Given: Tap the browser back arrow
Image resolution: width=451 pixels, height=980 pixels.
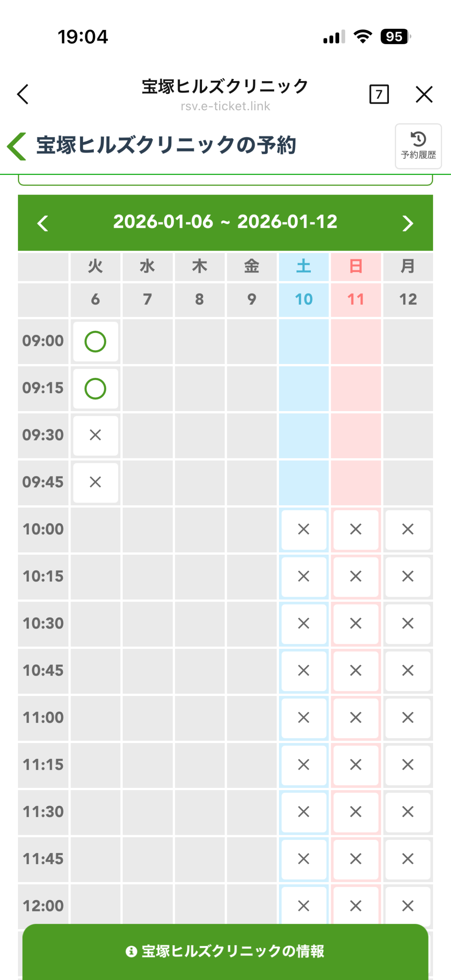Looking at the screenshot, I should click(x=23, y=94).
